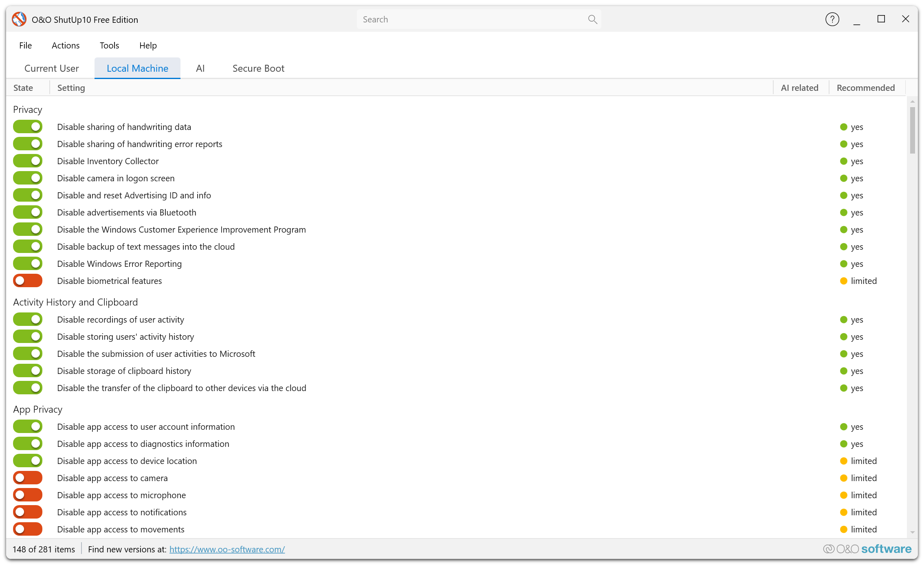Toggle Disable the Windows Customer Experience Improvement Program
The height and width of the screenshot is (565, 924).
[28, 229]
